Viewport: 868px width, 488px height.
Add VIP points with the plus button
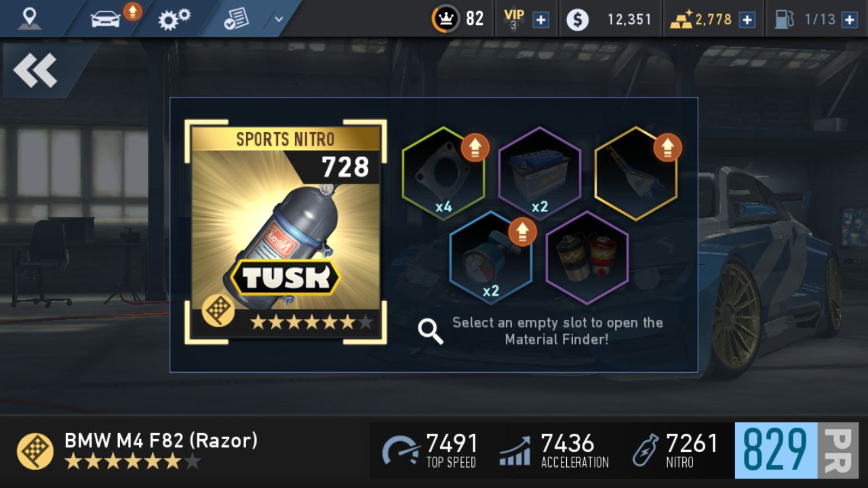point(540,20)
